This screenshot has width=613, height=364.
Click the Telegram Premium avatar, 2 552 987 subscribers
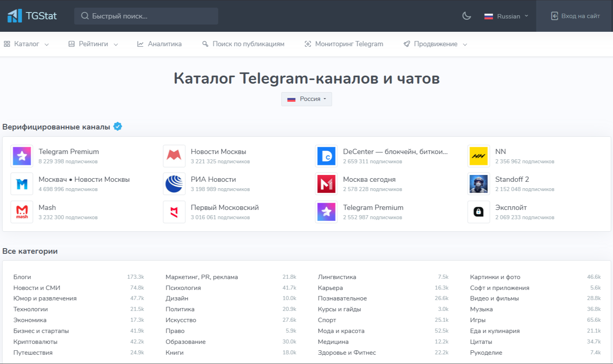click(x=326, y=212)
